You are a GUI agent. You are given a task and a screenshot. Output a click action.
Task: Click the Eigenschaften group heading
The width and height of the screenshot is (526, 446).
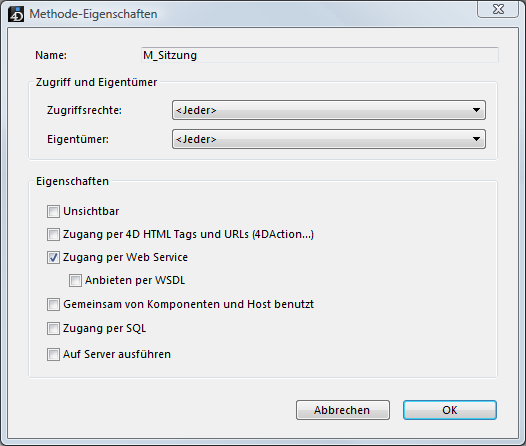(x=72, y=181)
